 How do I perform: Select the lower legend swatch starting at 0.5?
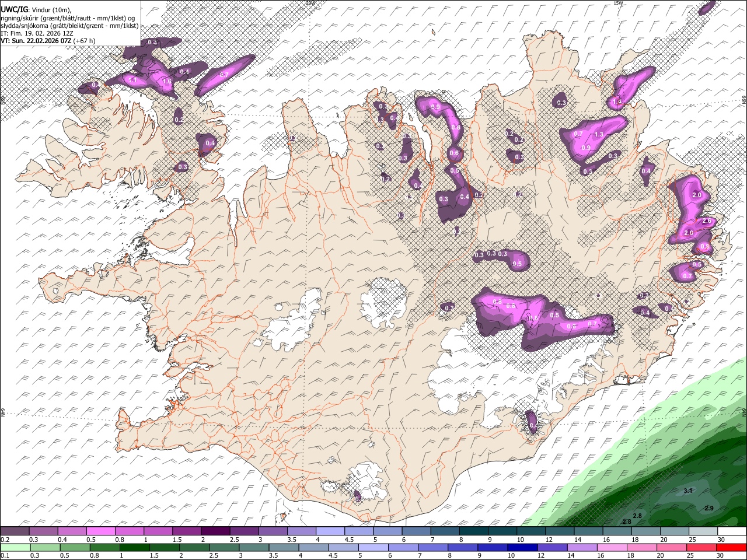(x=75, y=547)
